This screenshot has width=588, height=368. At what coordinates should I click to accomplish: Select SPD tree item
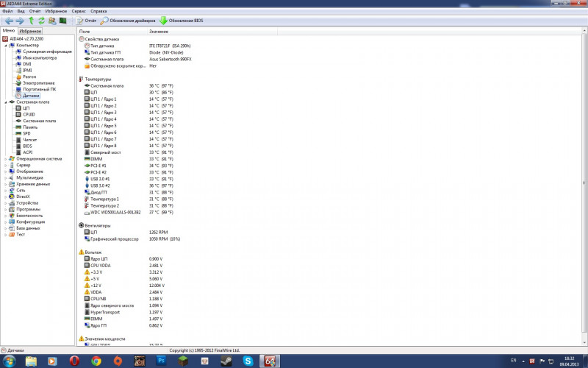click(x=26, y=134)
